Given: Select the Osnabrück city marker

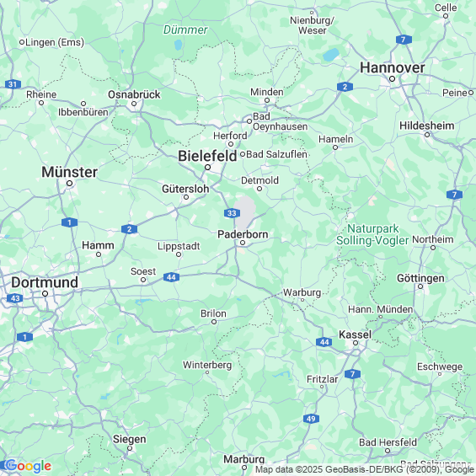Looking at the screenshot, I should [134, 104].
